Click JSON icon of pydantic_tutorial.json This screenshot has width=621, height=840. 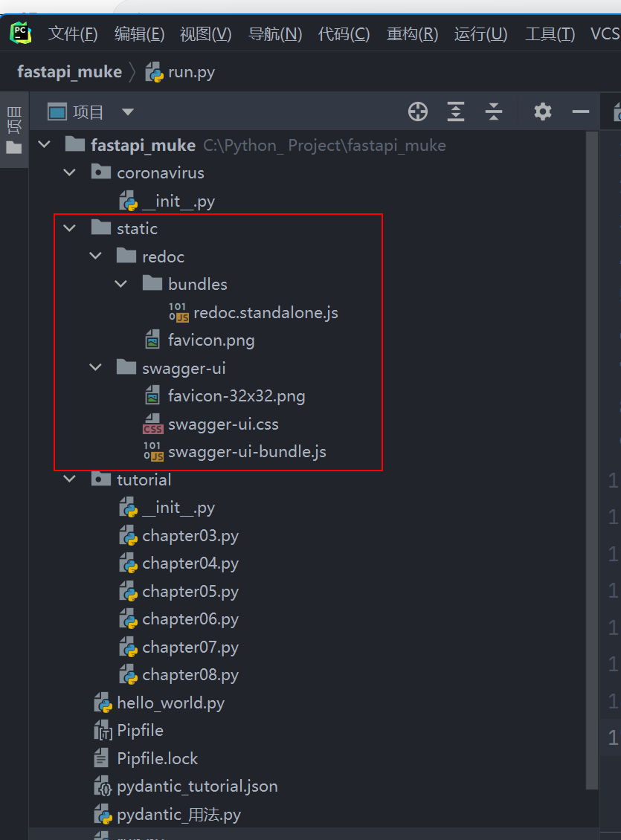point(103,786)
